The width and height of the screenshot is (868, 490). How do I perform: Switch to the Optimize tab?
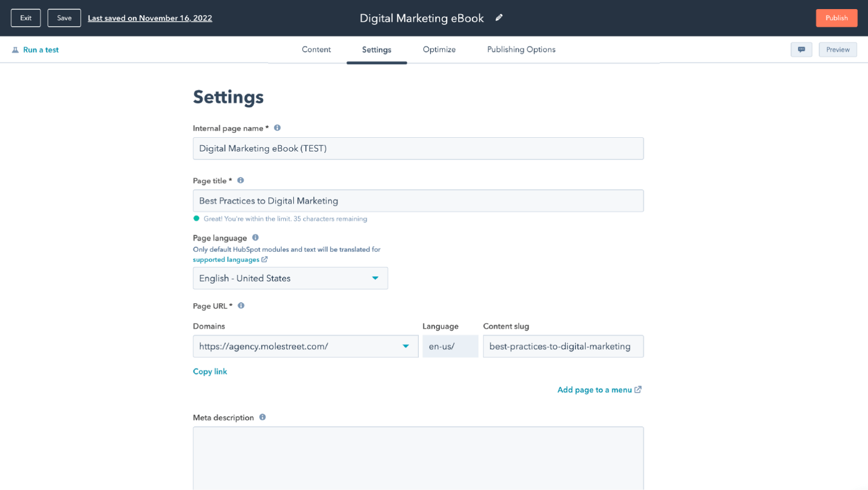click(439, 49)
